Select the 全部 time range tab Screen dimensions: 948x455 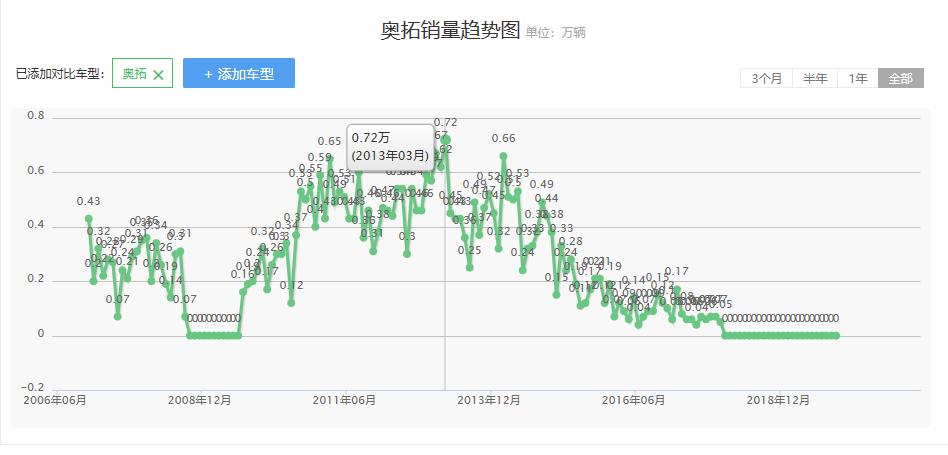click(x=901, y=78)
